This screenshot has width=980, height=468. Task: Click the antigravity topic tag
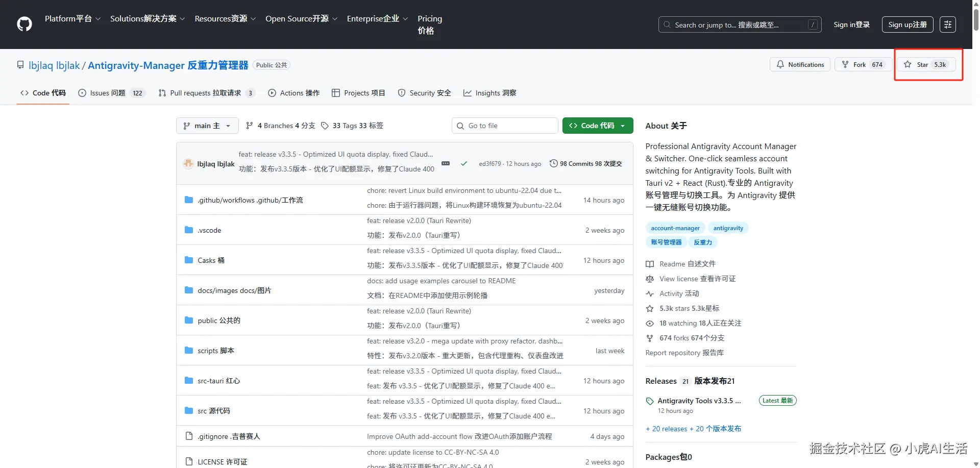click(x=728, y=228)
